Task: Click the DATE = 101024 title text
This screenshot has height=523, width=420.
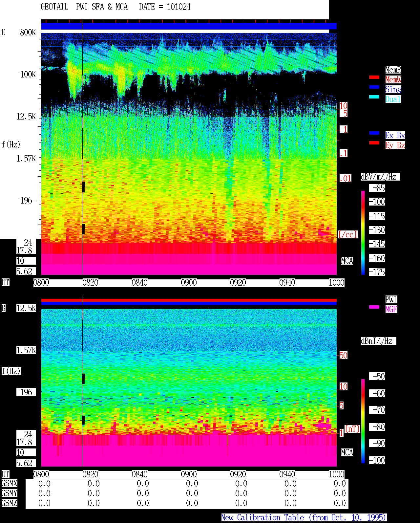Action: tap(165, 7)
